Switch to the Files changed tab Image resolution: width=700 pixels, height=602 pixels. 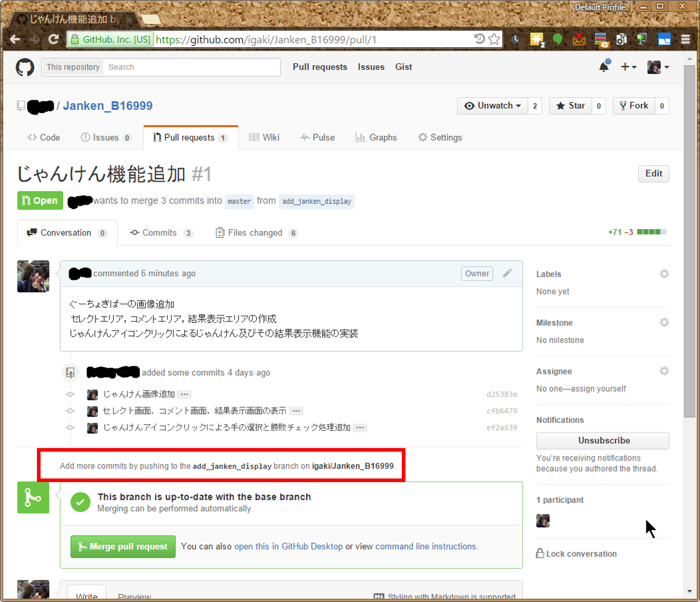pos(255,233)
